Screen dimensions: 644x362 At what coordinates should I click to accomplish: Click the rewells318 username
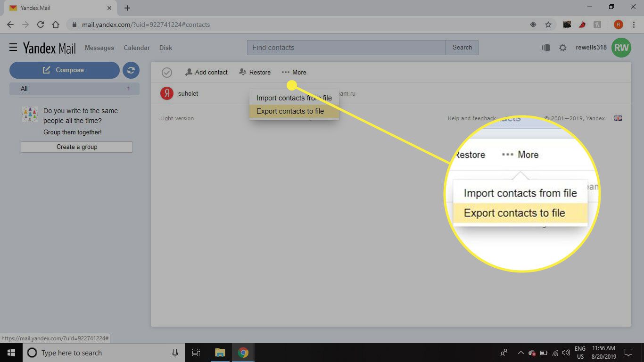(x=591, y=48)
